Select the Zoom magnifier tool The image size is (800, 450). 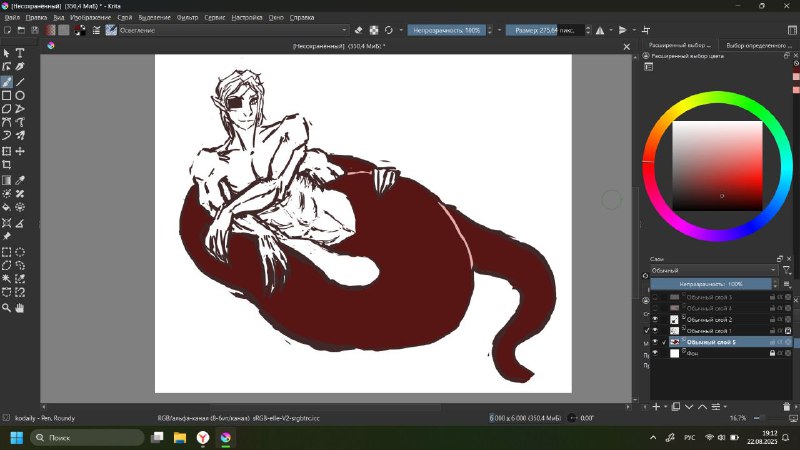point(7,308)
